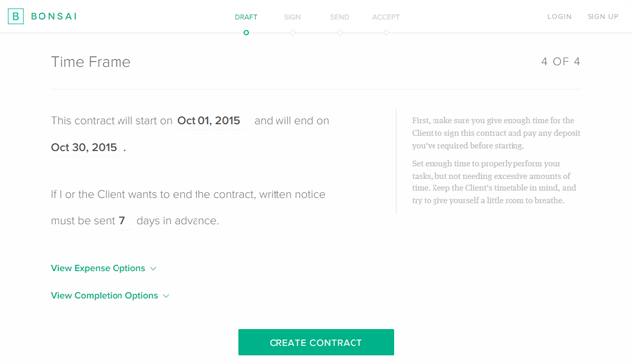The height and width of the screenshot is (364, 632).
Task: Click the BONSAI brand name text
Action: 53,16
